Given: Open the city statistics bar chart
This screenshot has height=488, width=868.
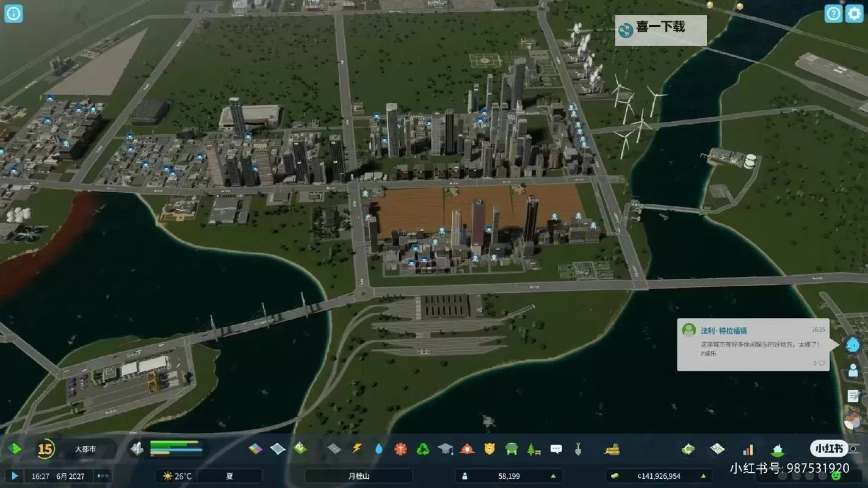Looking at the screenshot, I should coord(748,450).
